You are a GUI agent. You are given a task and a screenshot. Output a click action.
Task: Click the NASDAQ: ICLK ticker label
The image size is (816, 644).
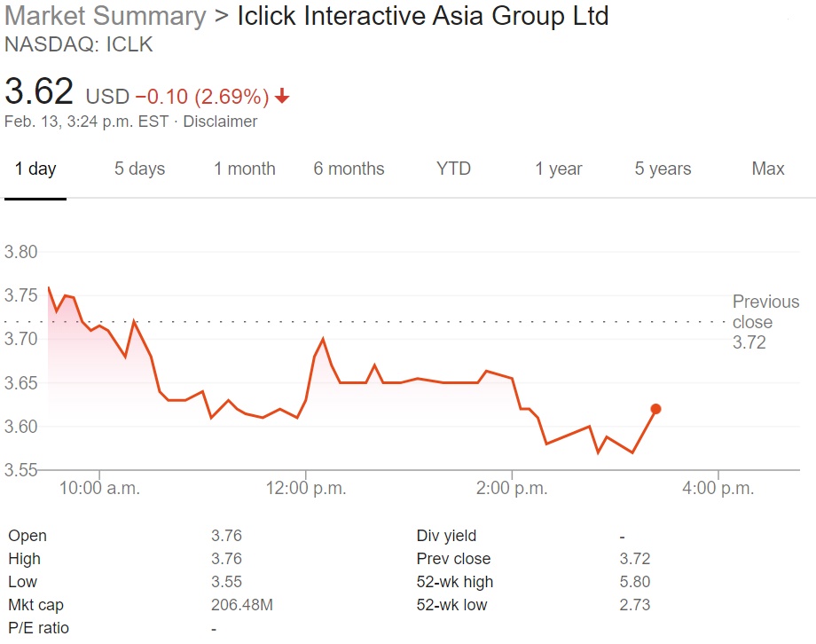click(79, 44)
